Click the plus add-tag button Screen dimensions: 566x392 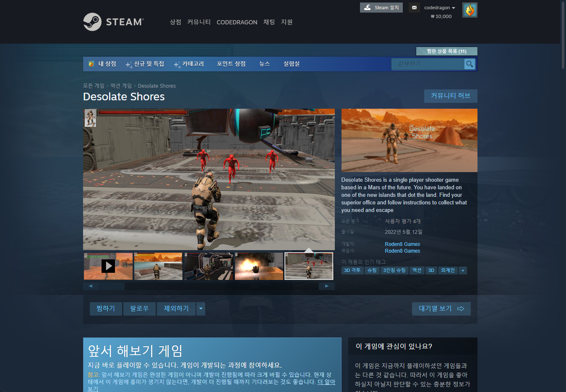coord(463,270)
